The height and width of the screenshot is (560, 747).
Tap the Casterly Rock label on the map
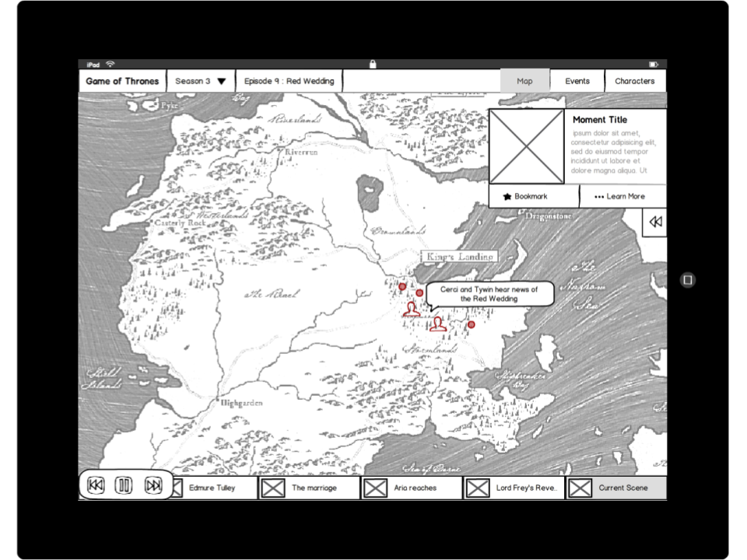[x=180, y=223]
